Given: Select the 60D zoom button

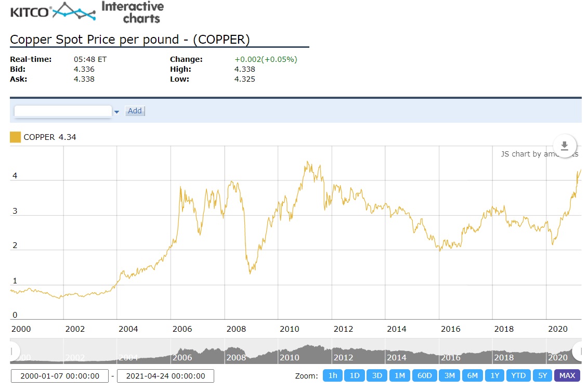Looking at the screenshot, I should click(x=425, y=375).
